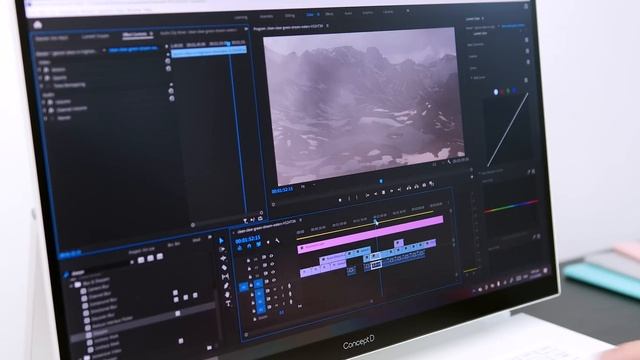Enable Basic Correction checkbox in Lumetri Color
The width and height of the screenshot is (640, 360).
coord(526,40)
